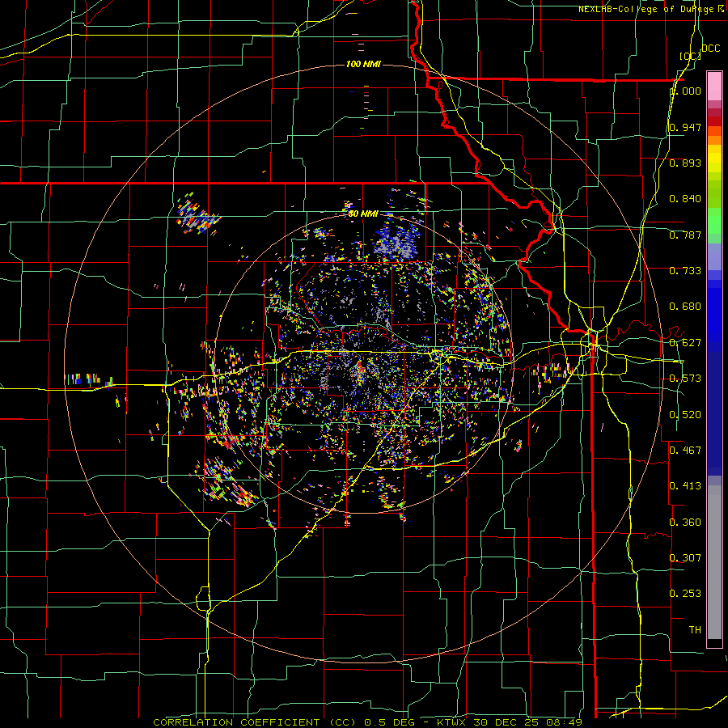Click the 0.253 color scale label

[x=685, y=594]
